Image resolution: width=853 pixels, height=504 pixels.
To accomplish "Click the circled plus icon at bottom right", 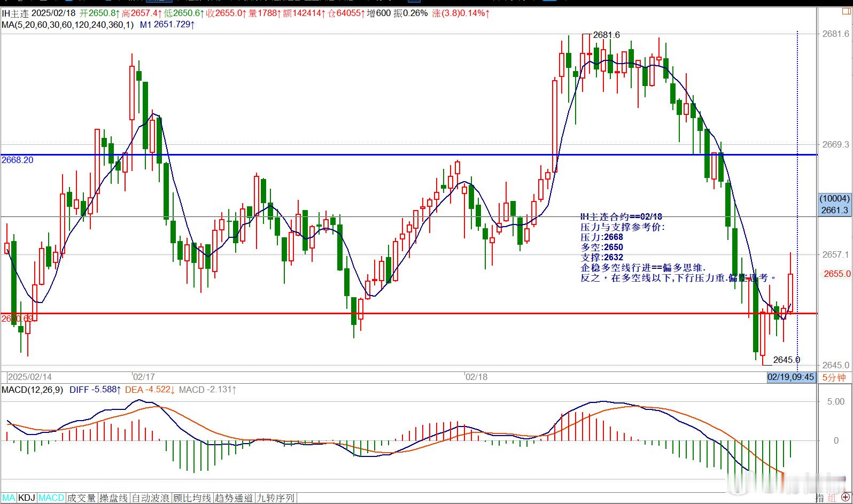I will (845, 498).
